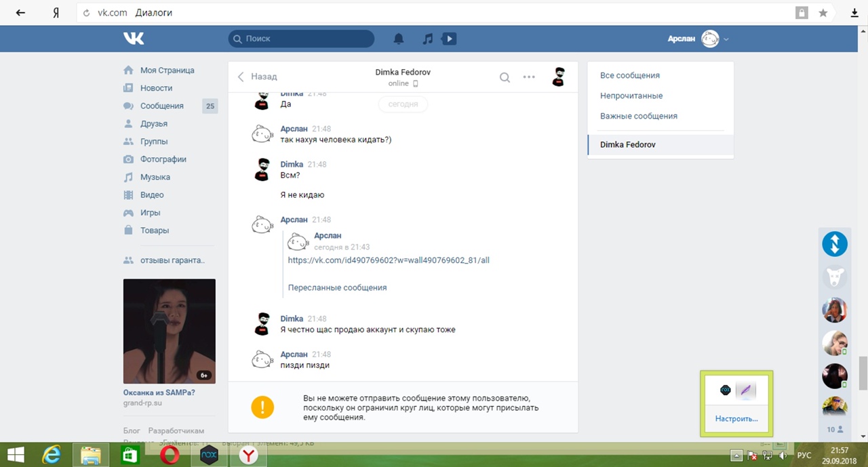Open the three-dots conversation actions menu
Screen dimensions: 868x467
529,77
